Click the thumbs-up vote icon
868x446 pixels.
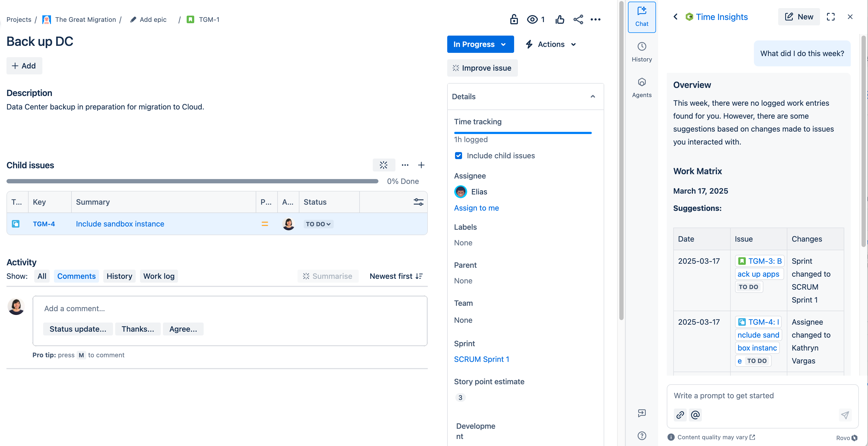tap(560, 19)
